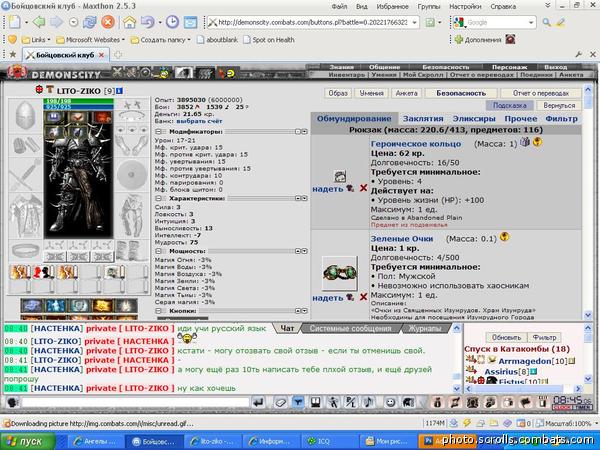Click the green Back arrow in browser toolbar
Viewport: 600px width, 450px height.
pyautogui.click(x=39, y=22)
